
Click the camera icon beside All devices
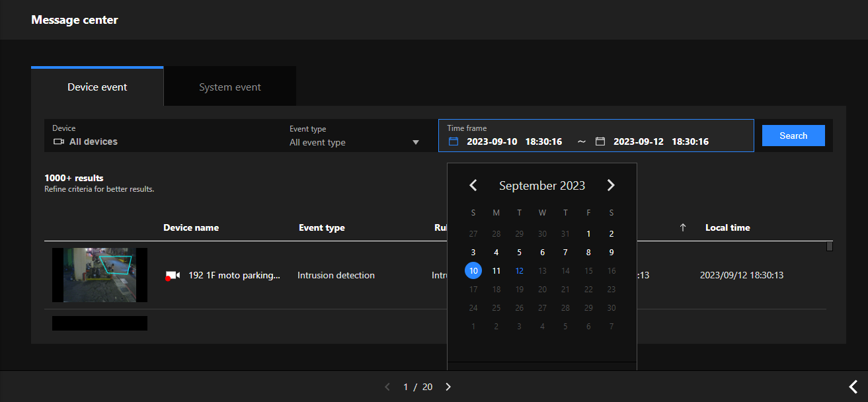59,141
